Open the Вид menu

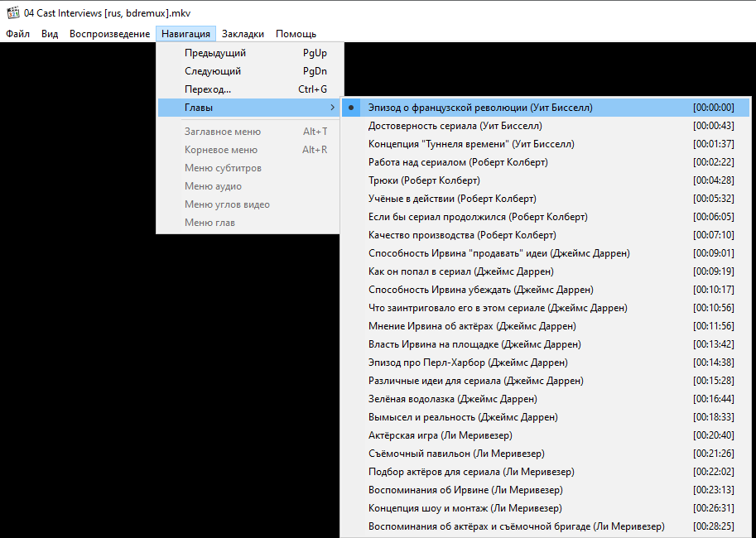click(x=50, y=34)
